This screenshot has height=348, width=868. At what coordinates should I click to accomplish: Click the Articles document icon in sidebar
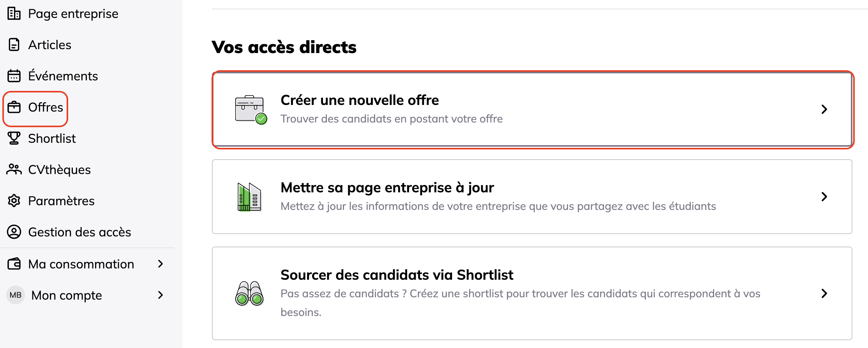click(14, 45)
